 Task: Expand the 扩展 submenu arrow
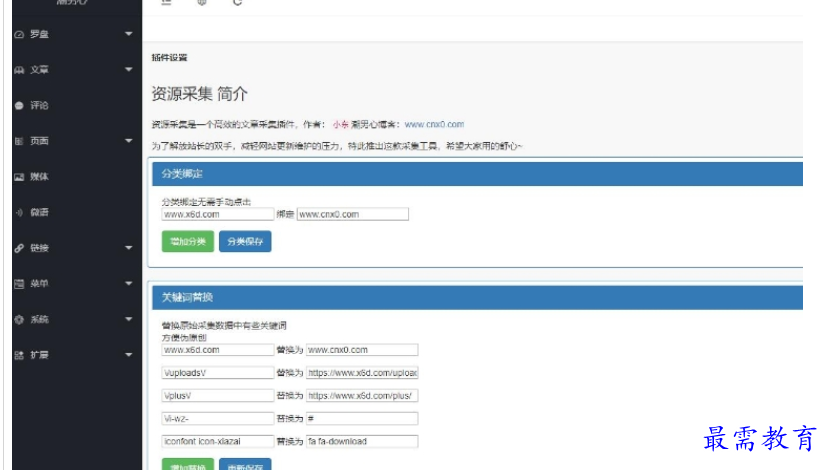point(128,355)
